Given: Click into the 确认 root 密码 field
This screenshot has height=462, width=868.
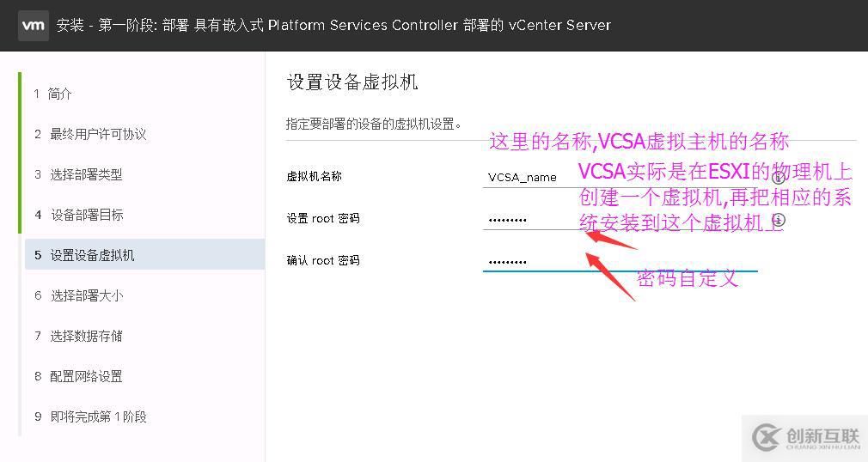Looking at the screenshot, I should point(620,261).
